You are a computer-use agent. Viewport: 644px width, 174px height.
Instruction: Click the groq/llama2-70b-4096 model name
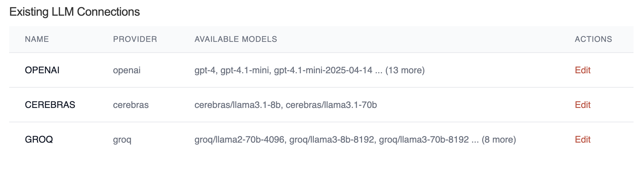point(239,140)
